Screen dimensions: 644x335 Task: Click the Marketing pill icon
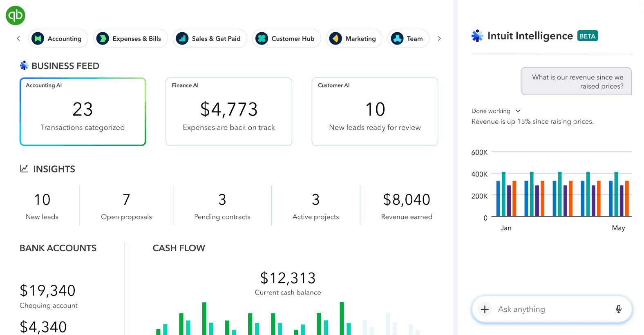point(336,38)
